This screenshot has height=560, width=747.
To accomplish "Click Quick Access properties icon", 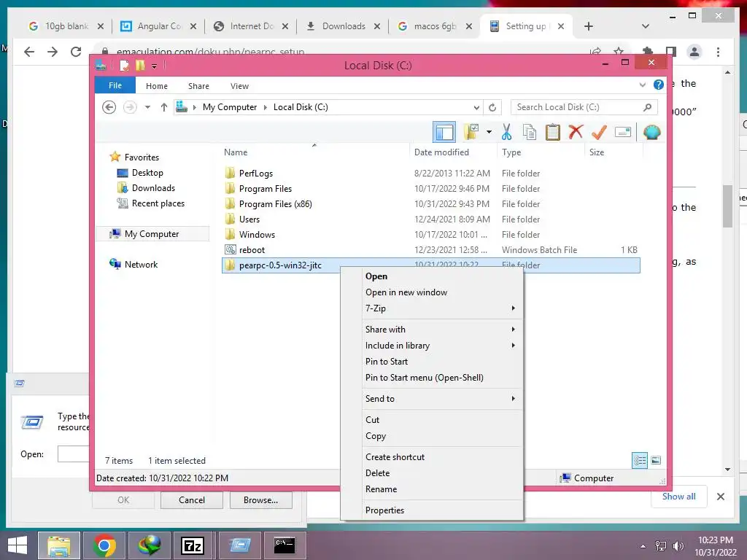I will [x=124, y=65].
